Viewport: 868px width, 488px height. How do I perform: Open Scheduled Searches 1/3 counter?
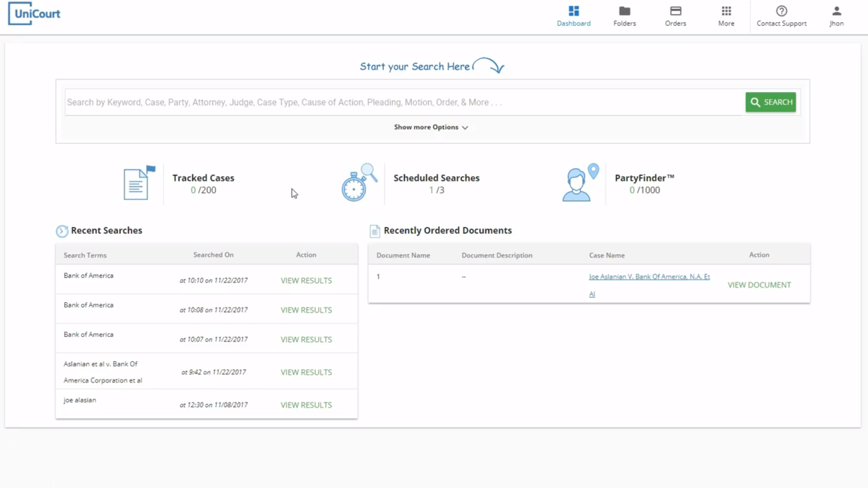pyautogui.click(x=437, y=190)
